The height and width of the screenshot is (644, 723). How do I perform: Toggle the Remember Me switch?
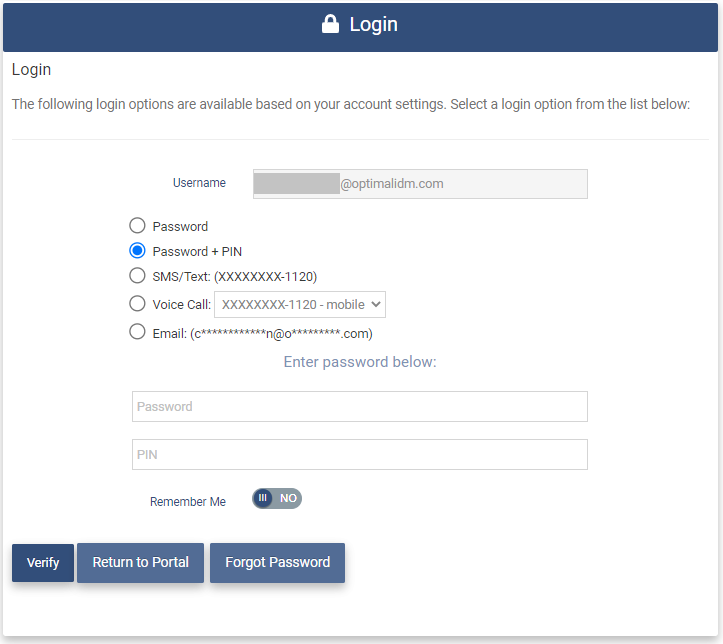276,498
